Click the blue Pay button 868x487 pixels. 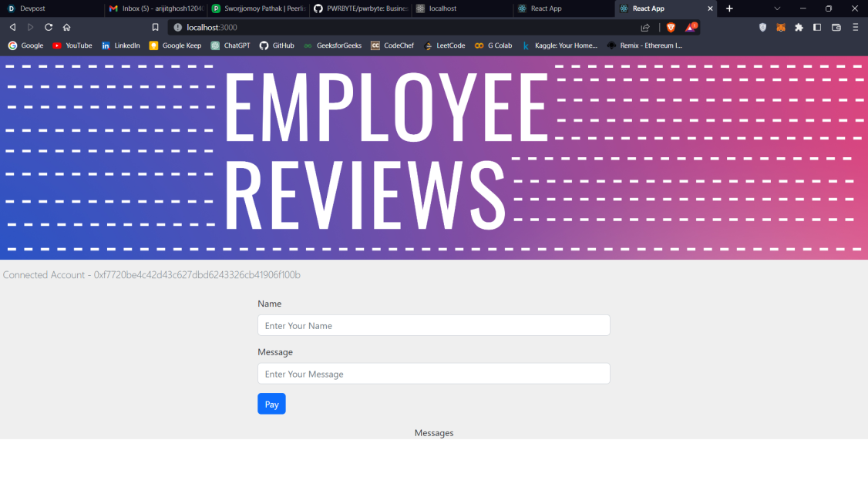pos(271,404)
